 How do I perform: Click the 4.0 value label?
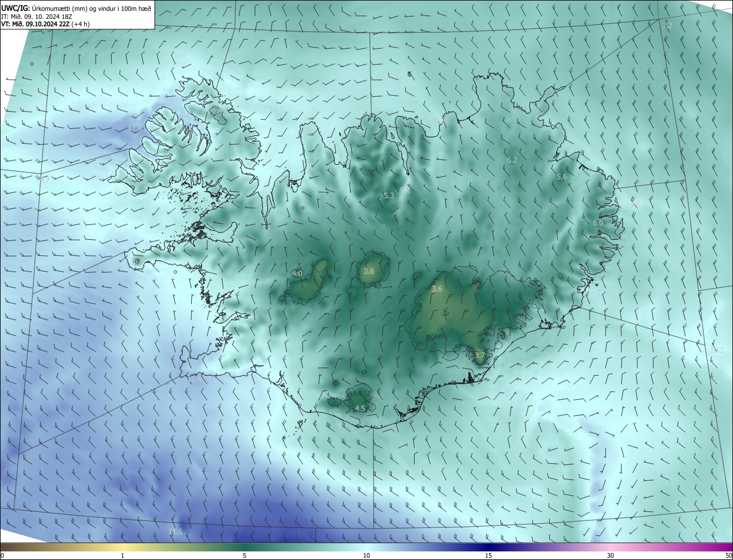(297, 274)
